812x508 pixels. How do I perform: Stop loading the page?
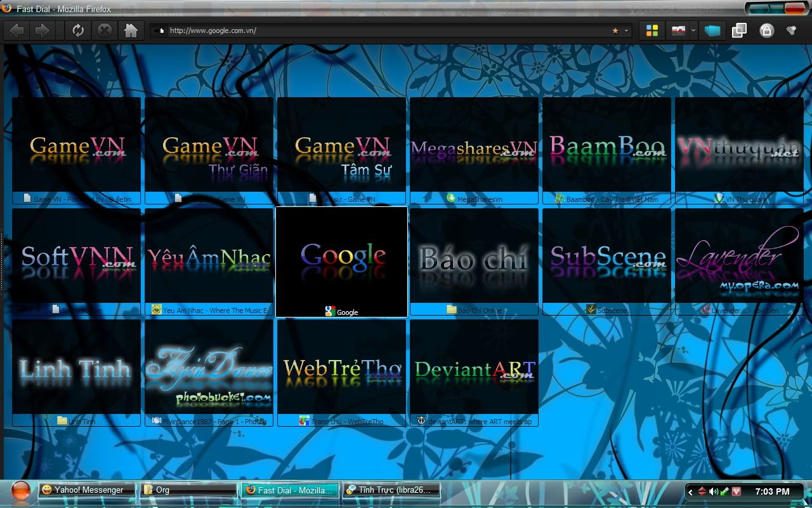pyautogui.click(x=105, y=30)
